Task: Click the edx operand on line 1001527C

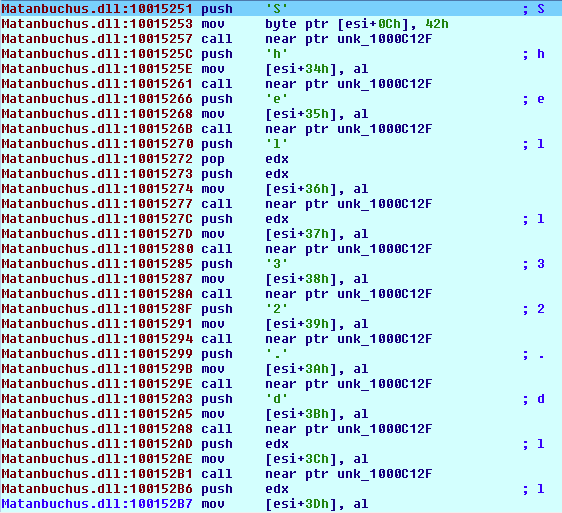Action: [277, 219]
